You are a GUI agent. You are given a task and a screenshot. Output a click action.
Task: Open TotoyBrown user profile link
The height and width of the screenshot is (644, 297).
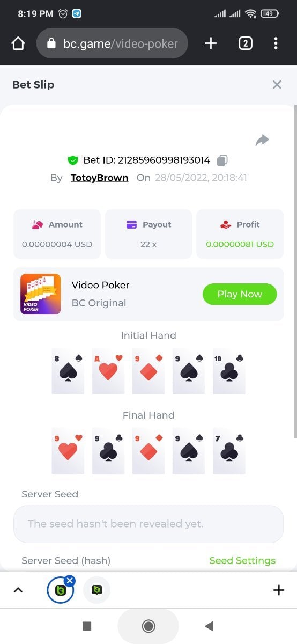99,178
